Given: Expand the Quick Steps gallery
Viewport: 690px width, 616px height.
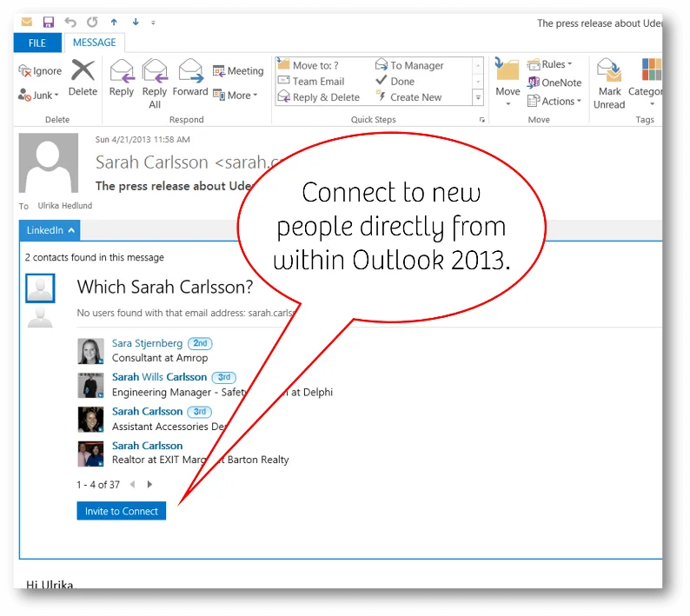Looking at the screenshot, I should [x=478, y=97].
